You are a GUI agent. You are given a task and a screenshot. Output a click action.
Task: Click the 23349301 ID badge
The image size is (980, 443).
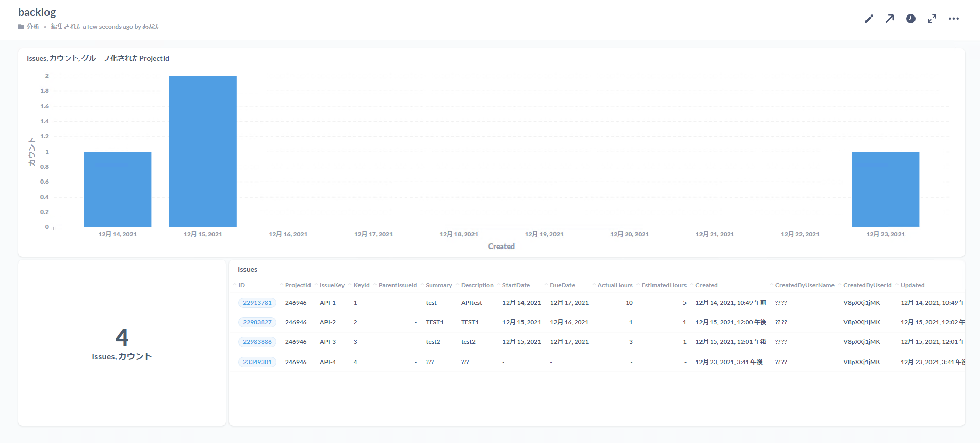click(x=257, y=362)
